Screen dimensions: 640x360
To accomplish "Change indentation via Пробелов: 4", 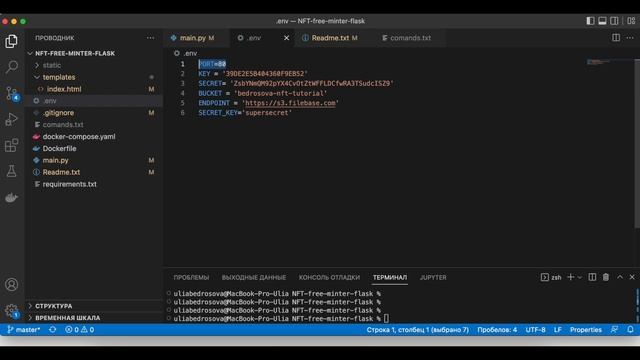I will click(x=497, y=329).
